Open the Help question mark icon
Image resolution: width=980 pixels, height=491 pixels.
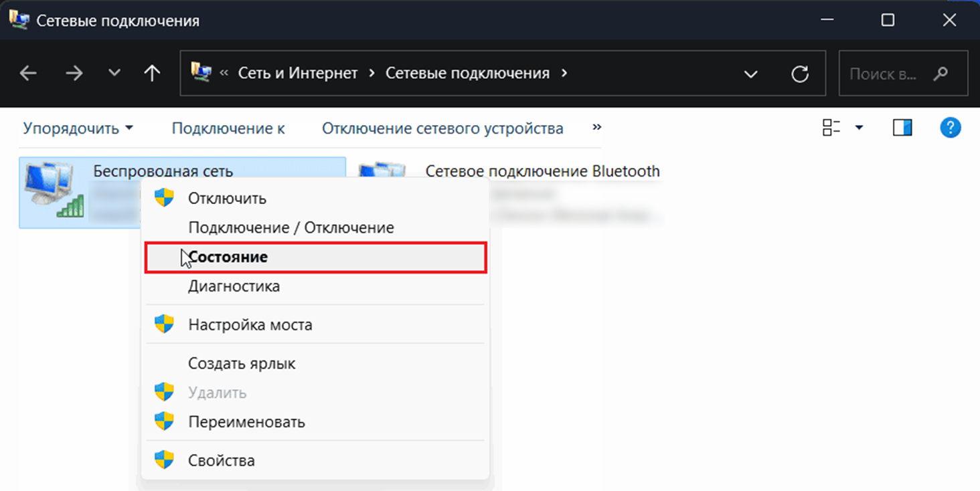tap(950, 128)
